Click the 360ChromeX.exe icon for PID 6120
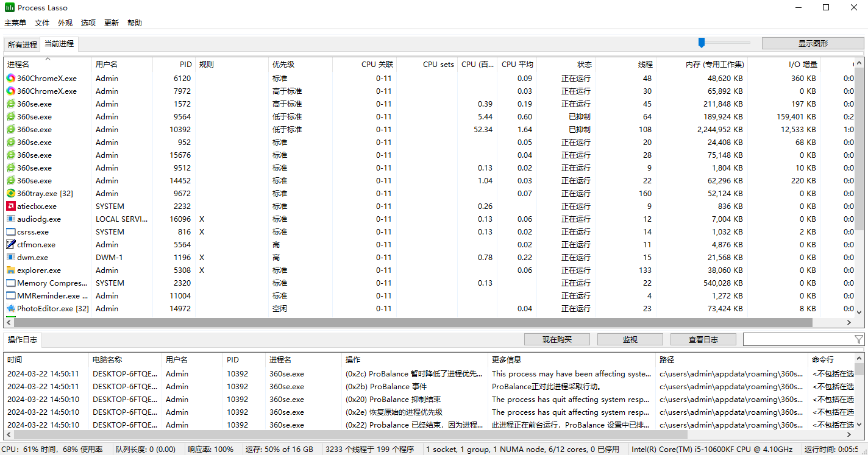Image resolution: width=868 pixels, height=455 pixels. 11,78
